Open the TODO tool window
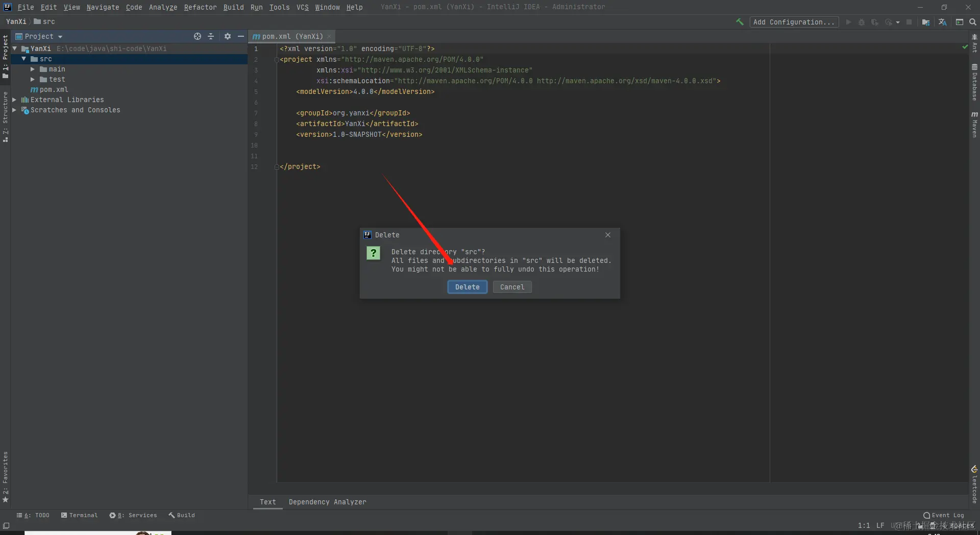The width and height of the screenshot is (980, 535). (33, 515)
